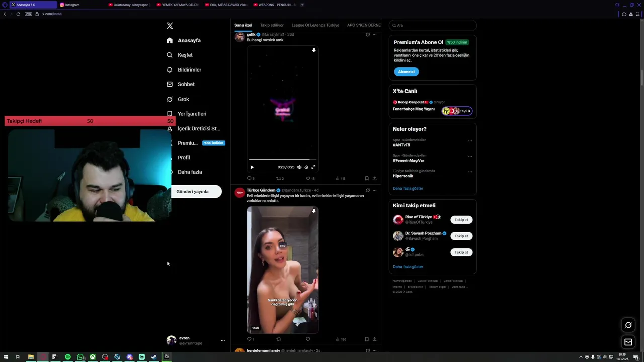
Task: Open Grok icon on Türkçe Gündem post
Action: pyautogui.click(x=367, y=190)
